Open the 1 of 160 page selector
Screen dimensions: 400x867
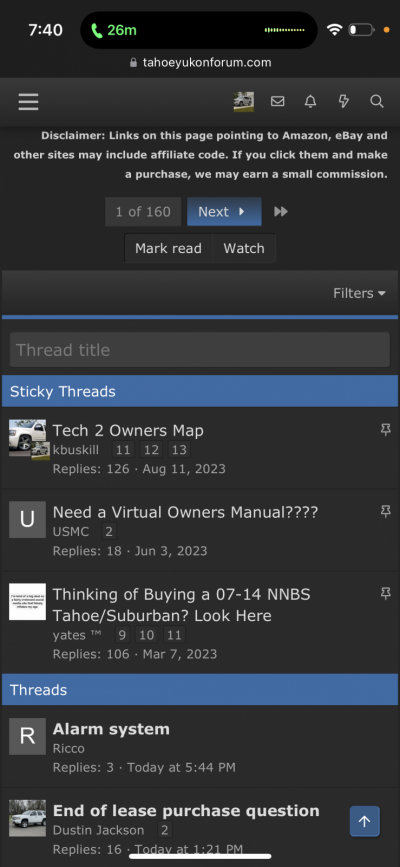(x=143, y=212)
